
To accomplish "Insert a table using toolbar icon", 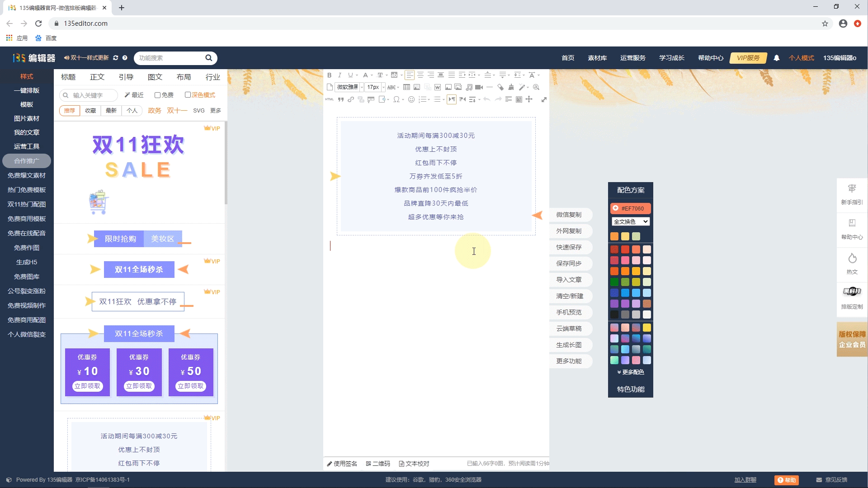I will (x=406, y=87).
